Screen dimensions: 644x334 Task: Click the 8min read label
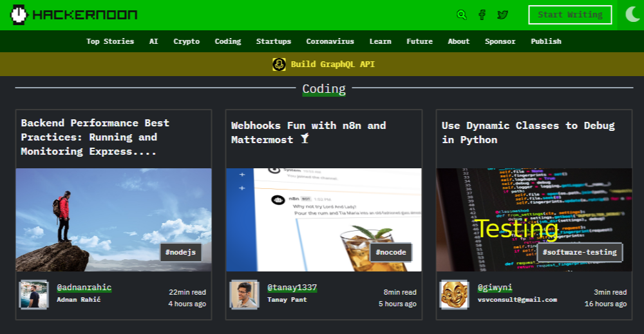pos(400,293)
